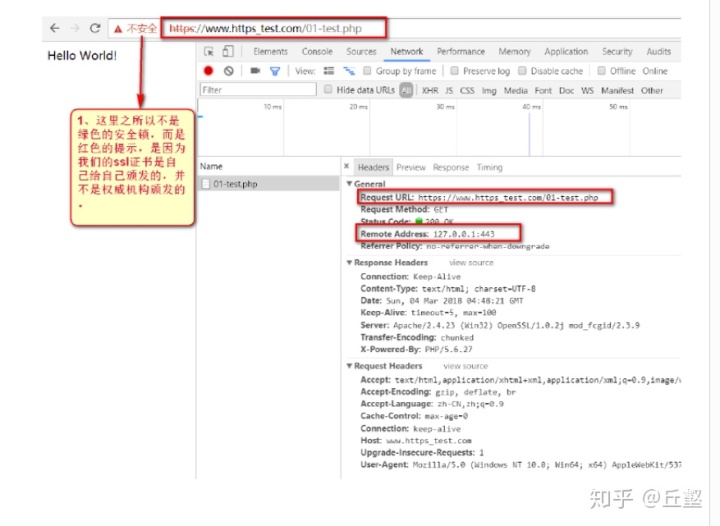Filter requests by CSS
720x526 pixels.
[x=467, y=90]
